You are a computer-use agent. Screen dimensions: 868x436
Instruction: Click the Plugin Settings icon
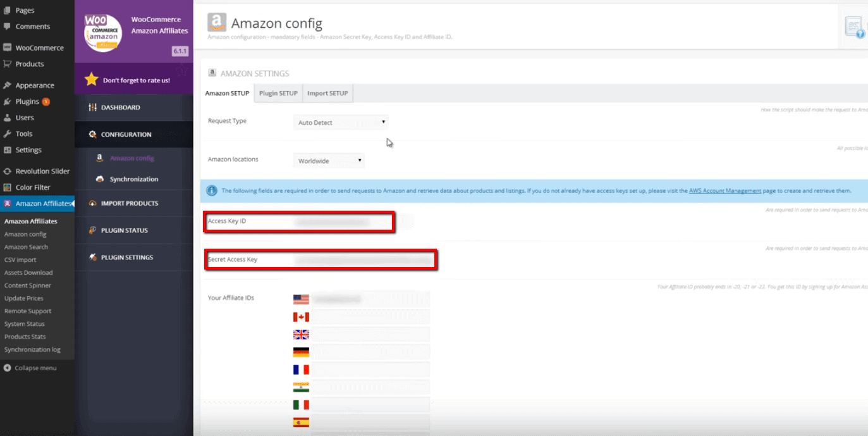pos(93,258)
